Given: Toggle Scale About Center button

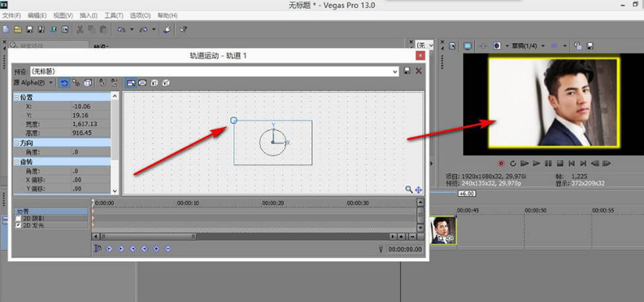Looking at the screenshot, I should tap(142, 83).
